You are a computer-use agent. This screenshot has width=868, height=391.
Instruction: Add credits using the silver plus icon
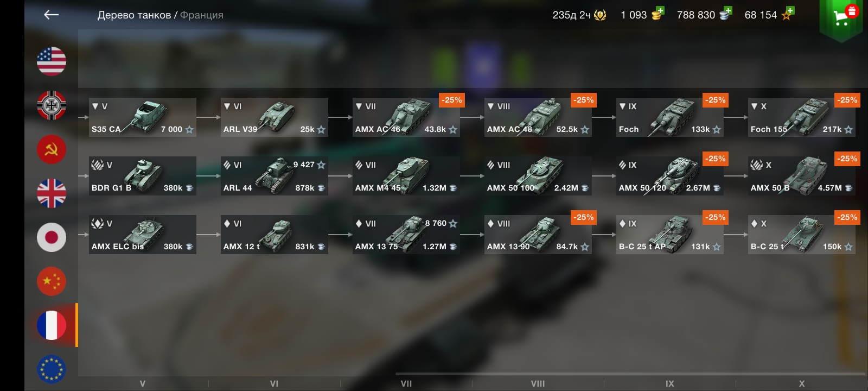click(x=726, y=14)
